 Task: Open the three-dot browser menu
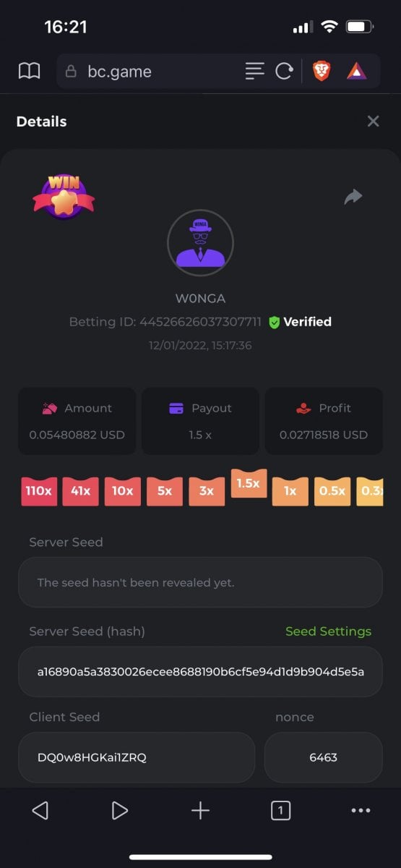coord(361,811)
